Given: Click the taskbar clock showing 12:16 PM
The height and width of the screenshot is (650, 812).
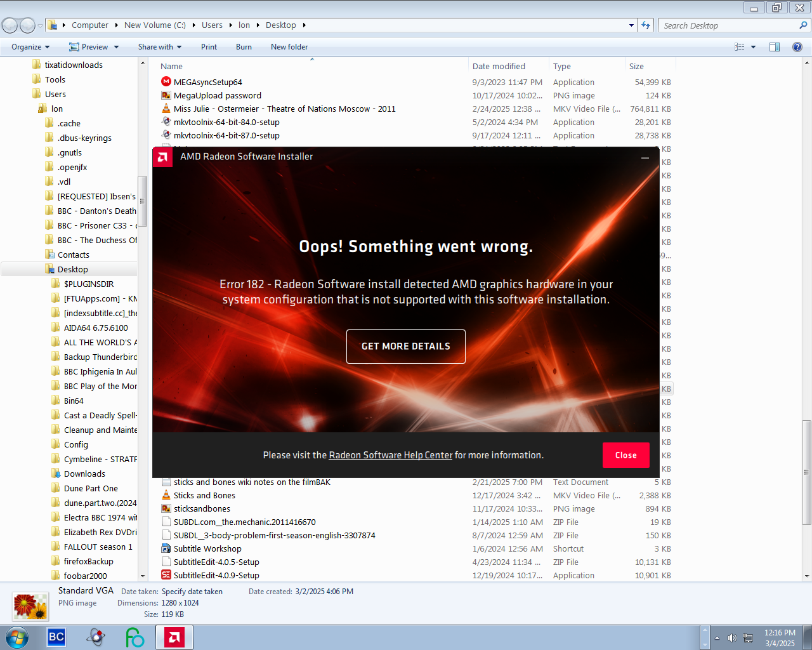Looking at the screenshot, I should (x=780, y=638).
